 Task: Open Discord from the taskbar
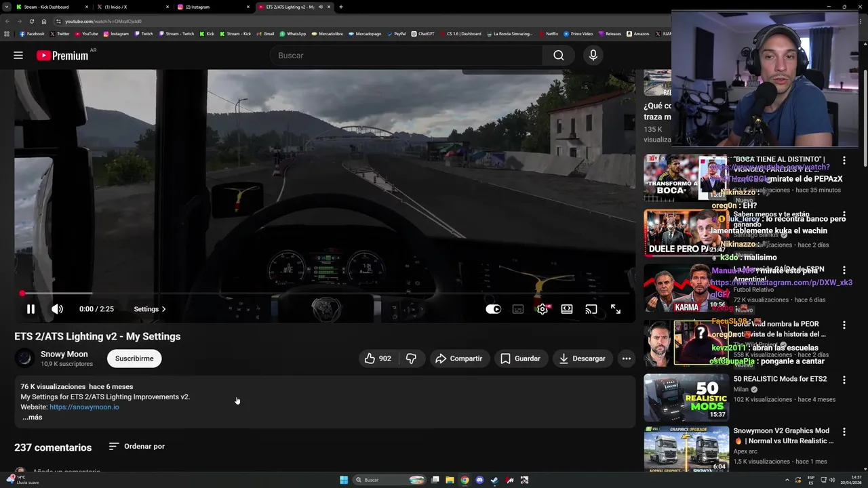point(479,480)
